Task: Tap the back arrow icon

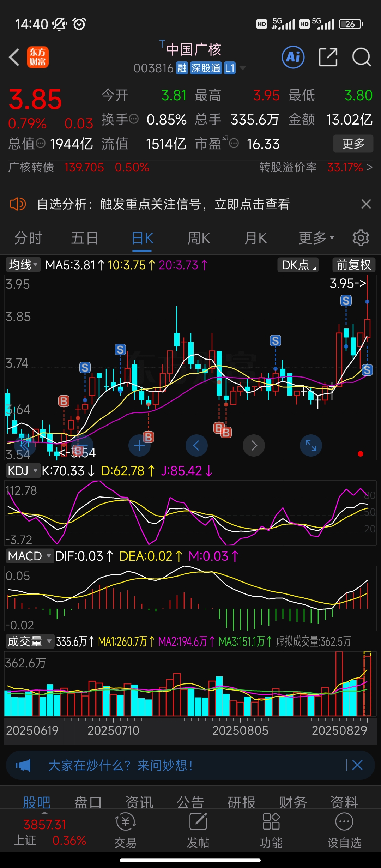Action: pos(14,57)
